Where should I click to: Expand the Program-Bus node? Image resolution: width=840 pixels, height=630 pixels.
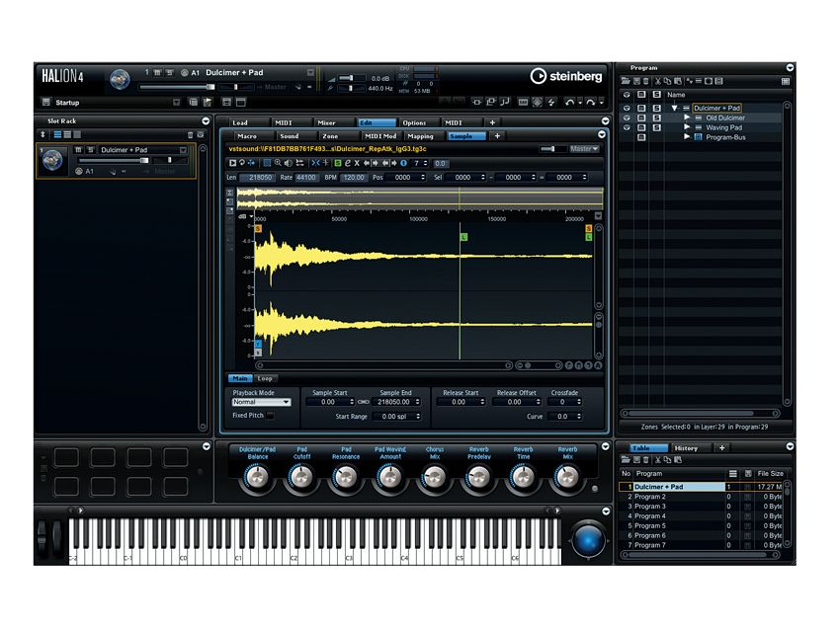[687, 136]
